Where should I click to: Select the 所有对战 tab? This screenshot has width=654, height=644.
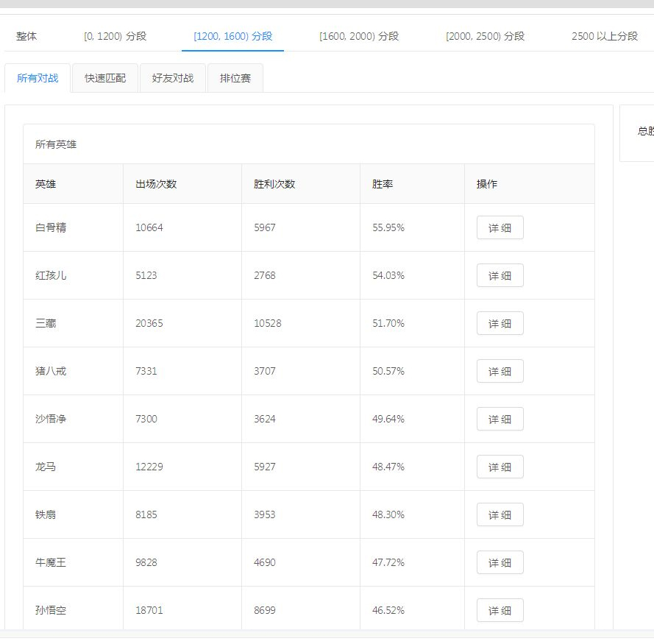click(x=38, y=78)
